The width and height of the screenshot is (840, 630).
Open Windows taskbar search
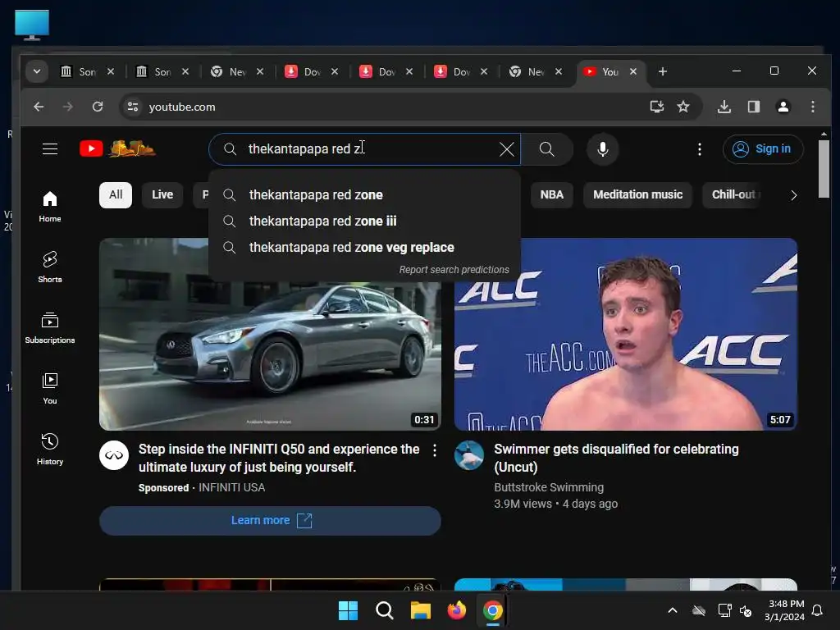(x=385, y=610)
